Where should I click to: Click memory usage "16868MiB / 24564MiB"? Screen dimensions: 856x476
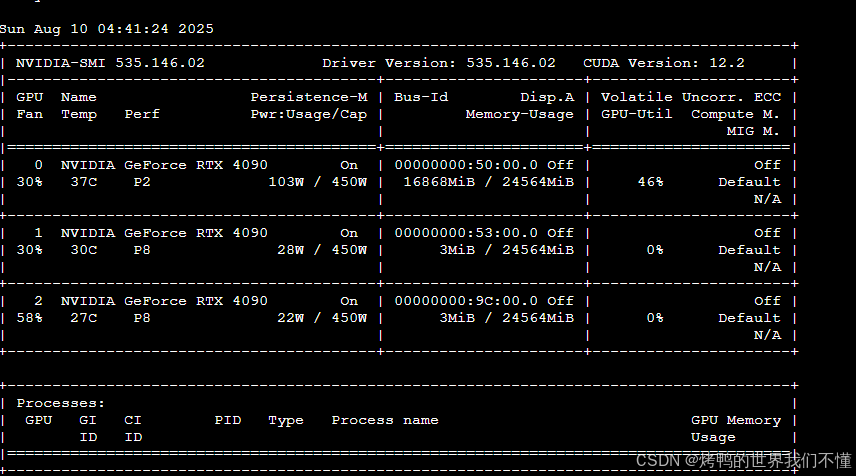tap(489, 182)
